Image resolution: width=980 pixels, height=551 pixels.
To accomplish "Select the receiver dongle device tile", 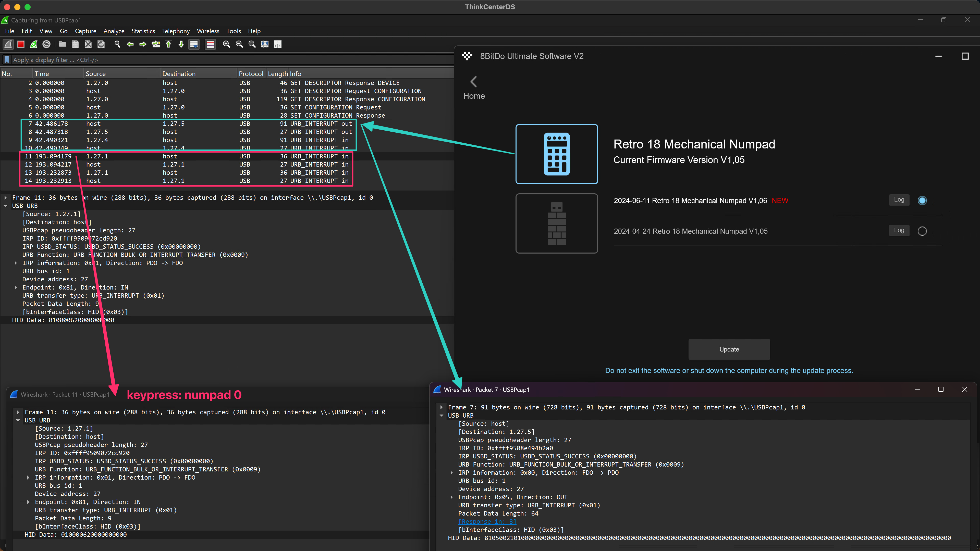I will [x=557, y=223].
